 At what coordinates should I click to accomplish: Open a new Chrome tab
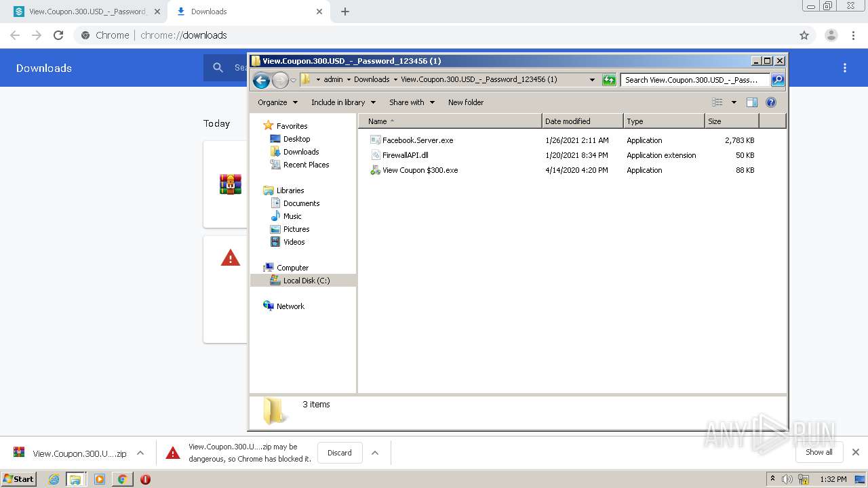344,12
